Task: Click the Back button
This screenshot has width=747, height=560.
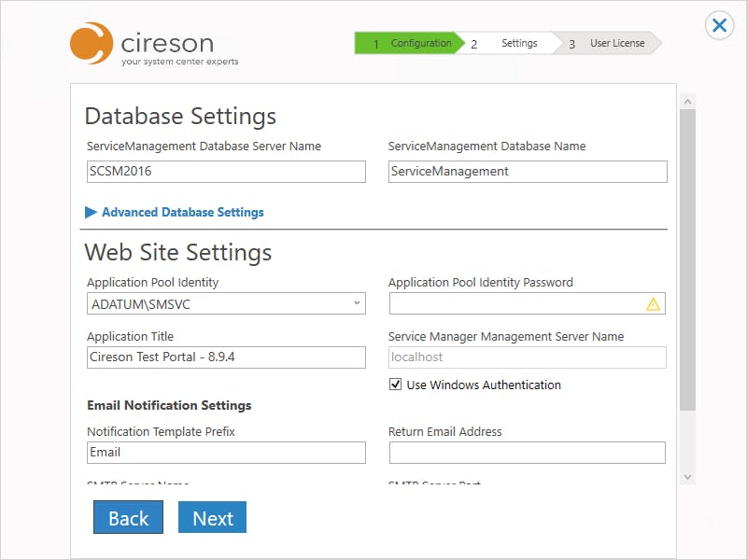Action: click(x=128, y=517)
